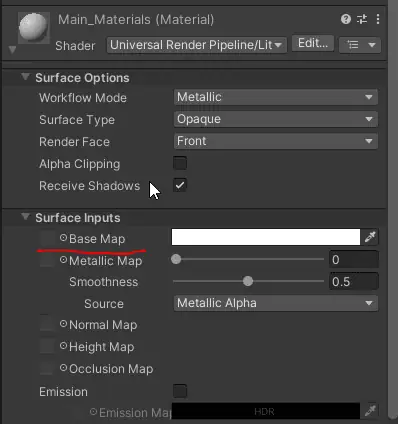398x424 pixels.
Task: Click the Smoothness value field 0.5
Action: (x=354, y=282)
